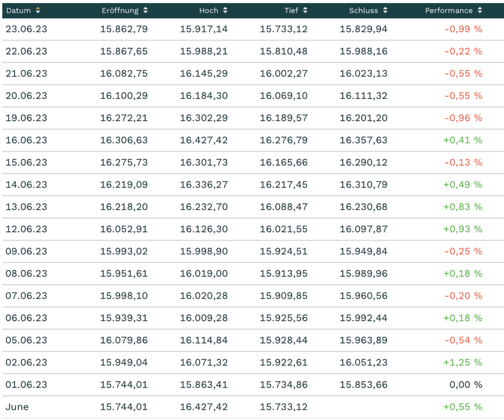Select the Performance column header label
The image size is (504, 420).
pos(449,11)
